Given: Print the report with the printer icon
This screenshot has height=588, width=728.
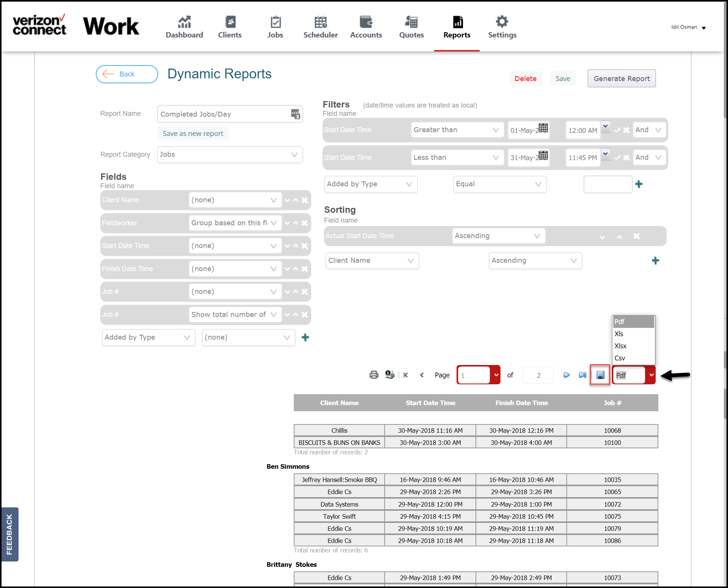Looking at the screenshot, I should coord(374,375).
